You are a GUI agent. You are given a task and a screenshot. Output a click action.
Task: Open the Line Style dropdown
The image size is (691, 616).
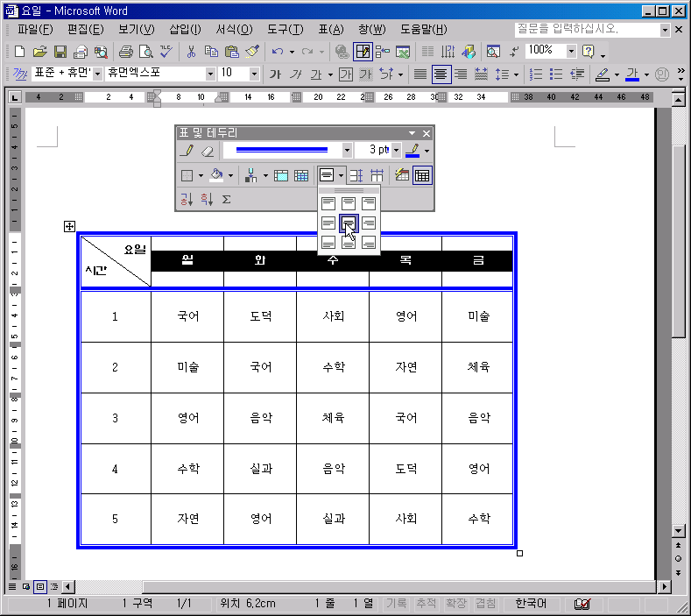pos(347,151)
